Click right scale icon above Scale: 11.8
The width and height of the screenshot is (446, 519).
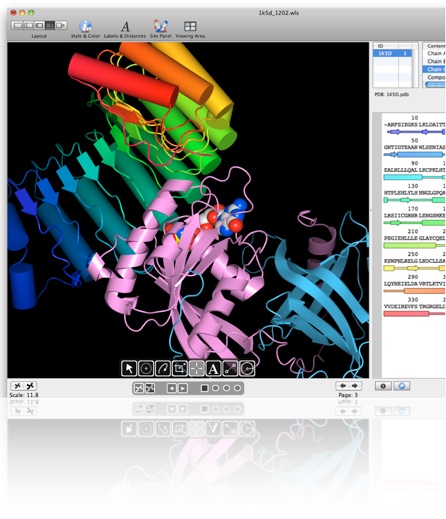pos(30,386)
